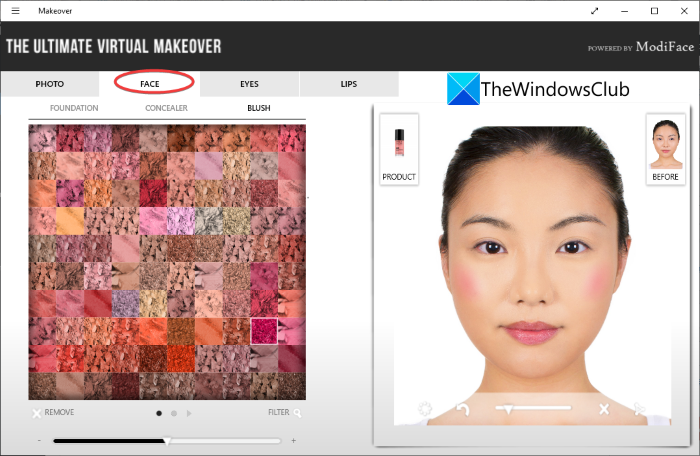700x456 pixels.
Task: Open the FILTER search for blush shades
Action: pos(285,413)
